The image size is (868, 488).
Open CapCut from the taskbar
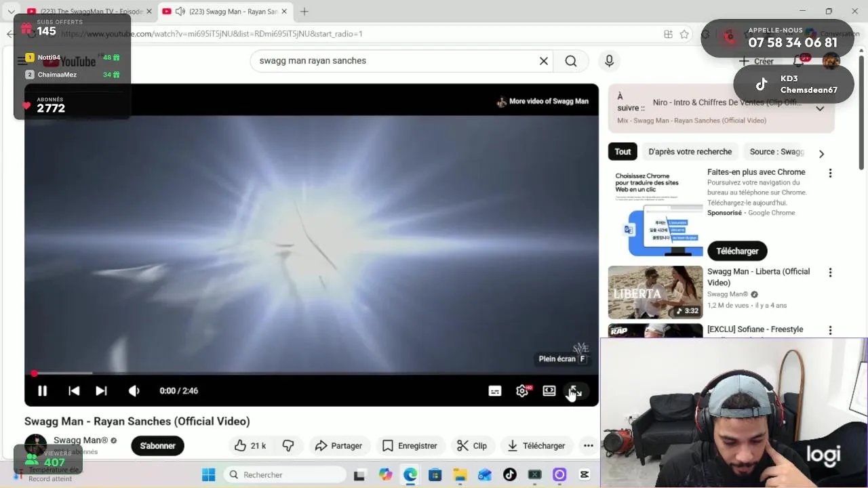(585, 474)
